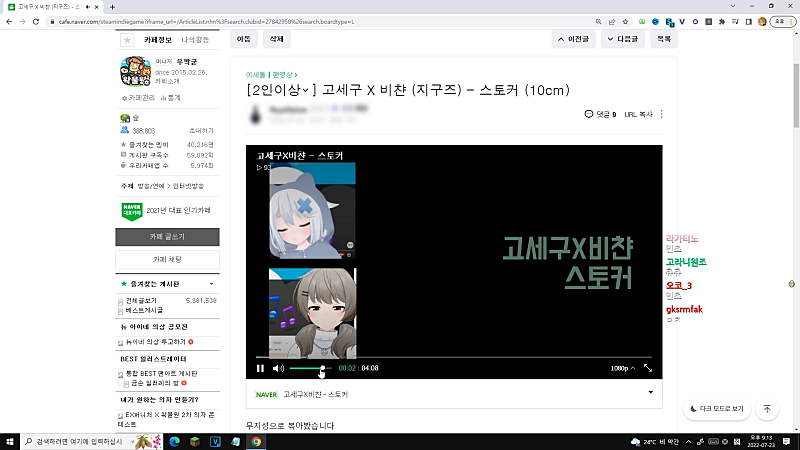The height and width of the screenshot is (450, 800).
Task: Open EX버니처 X 왁물원 2차 의자 콘테스트
Action: 167,419
